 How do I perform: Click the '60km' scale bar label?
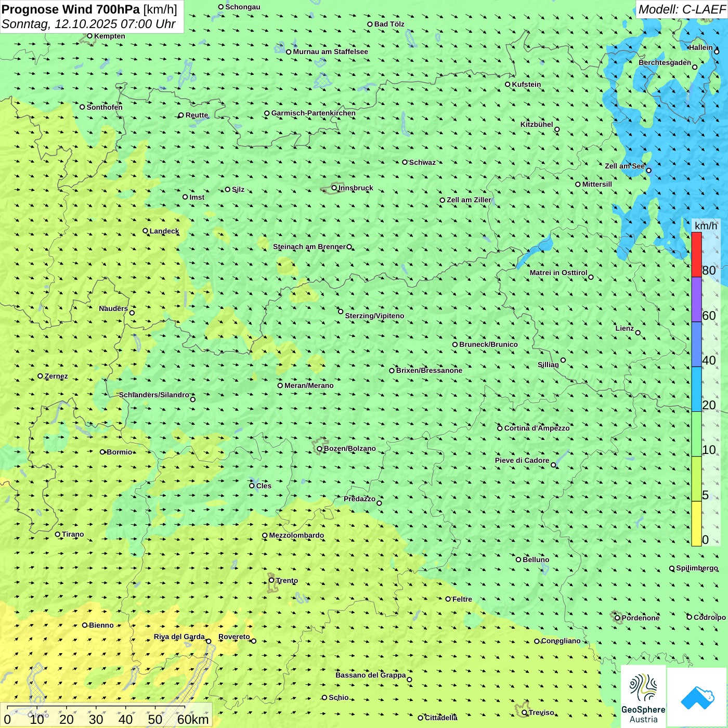tap(193, 719)
